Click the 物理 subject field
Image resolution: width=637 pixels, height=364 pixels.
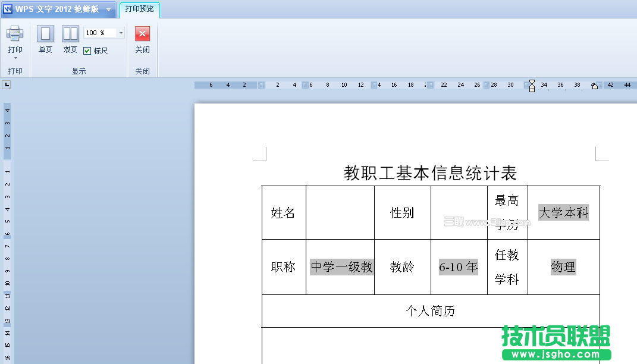tap(563, 267)
